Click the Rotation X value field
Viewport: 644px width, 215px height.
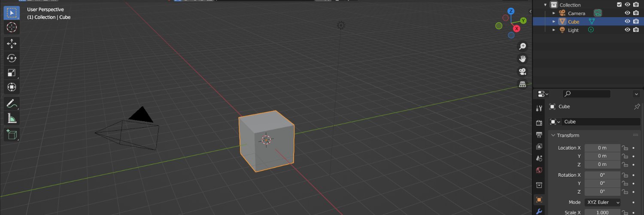click(602, 175)
